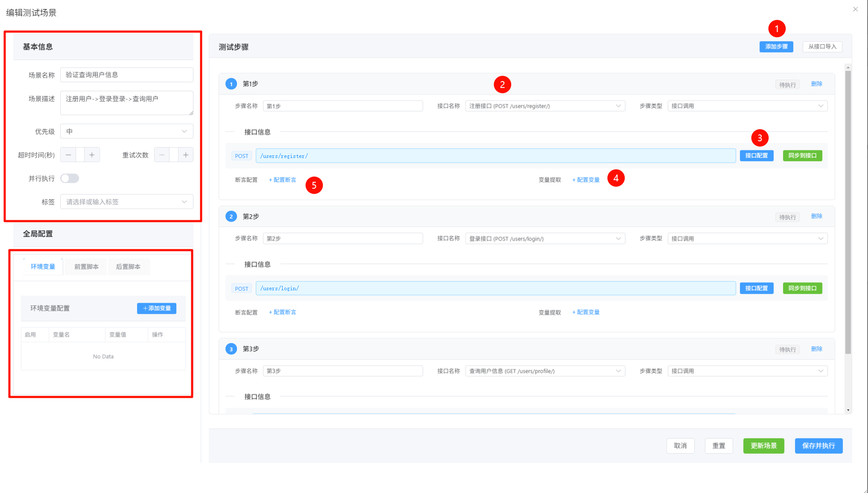868x493 pixels.
Task: Click the minus icon on timeout stepper
Action: [x=68, y=155]
